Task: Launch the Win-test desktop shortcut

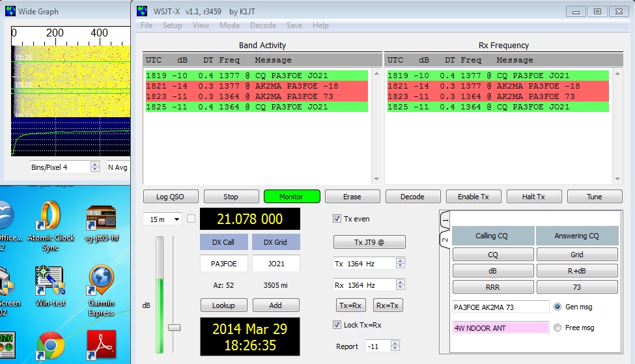Action: (50, 285)
